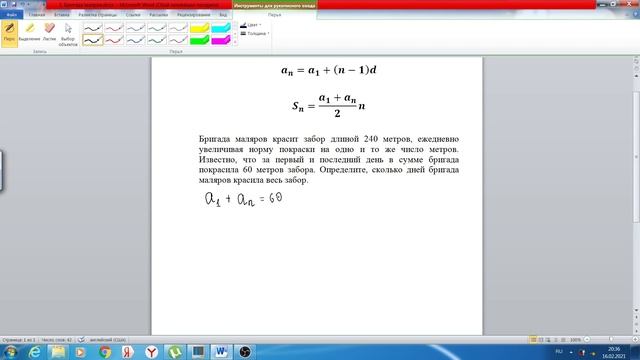640x360 pixels.
Task: Open the Толщина pen thickness dropdown
Action: [255, 33]
